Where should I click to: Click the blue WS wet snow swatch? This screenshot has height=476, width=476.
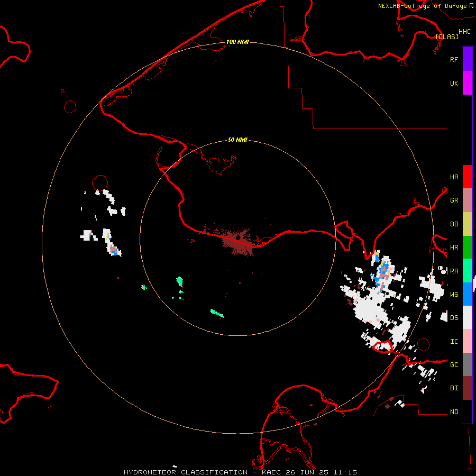(467, 294)
